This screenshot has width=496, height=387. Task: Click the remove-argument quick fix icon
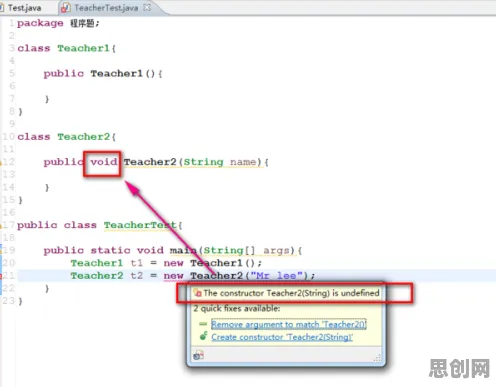click(x=203, y=324)
